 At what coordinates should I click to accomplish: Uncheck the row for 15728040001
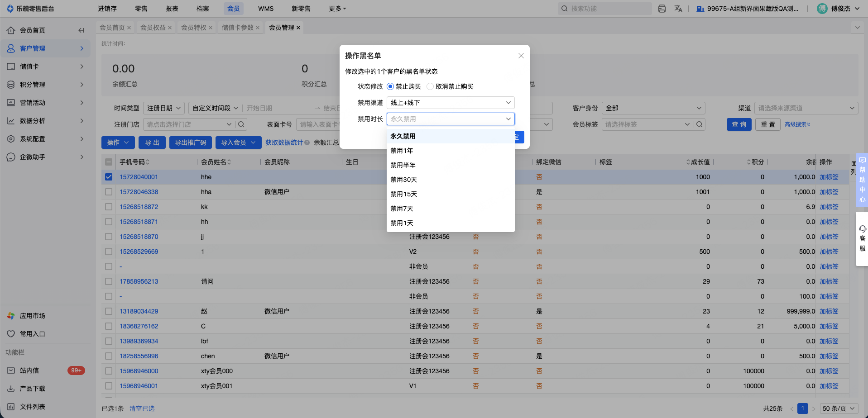[109, 177]
